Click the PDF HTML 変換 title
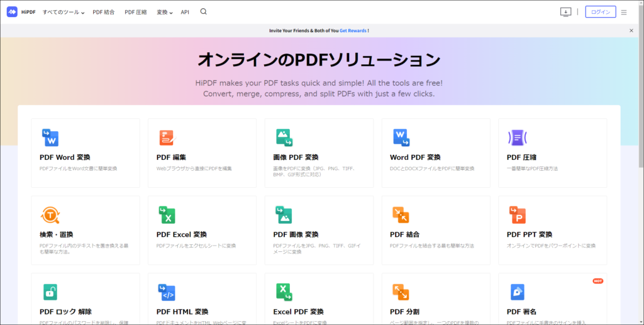This screenshot has height=325, width=644. coord(182,312)
